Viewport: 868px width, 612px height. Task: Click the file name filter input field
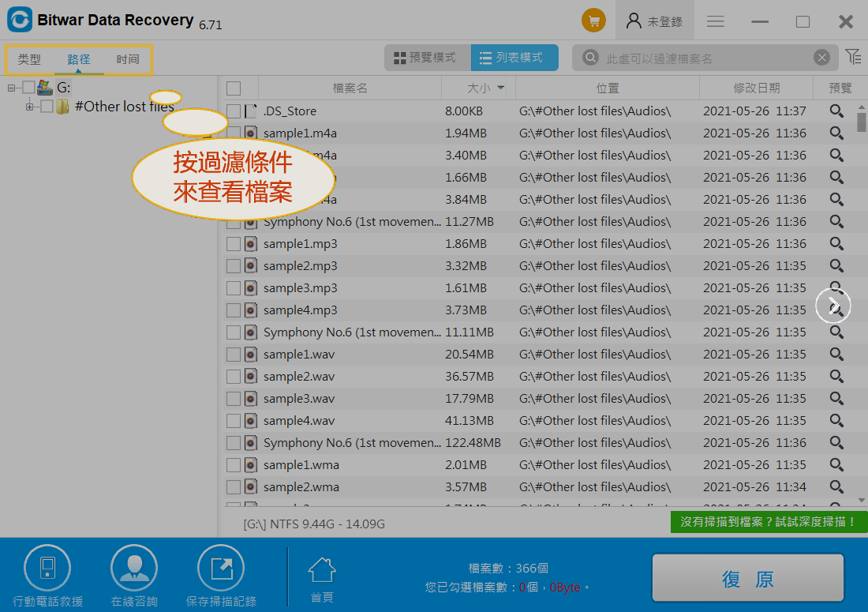702,58
